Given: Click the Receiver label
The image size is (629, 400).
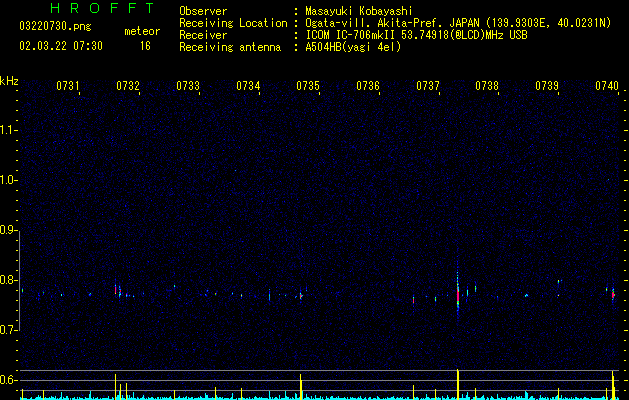Looking at the screenshot, I should click(x=203, y=35).
